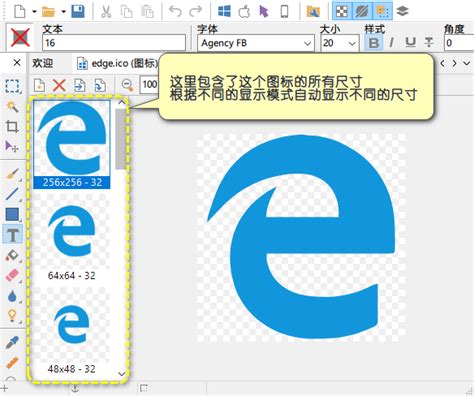The width and height of the screenshot is (474, 396).
Task: Create Windows icon with the Windows logo button
Action: click(x=224, y=12)
